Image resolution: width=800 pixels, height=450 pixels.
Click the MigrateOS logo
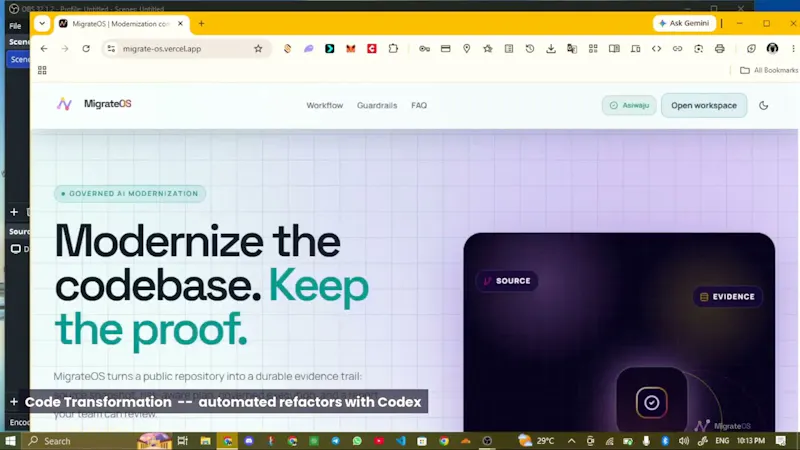point(94,104)
